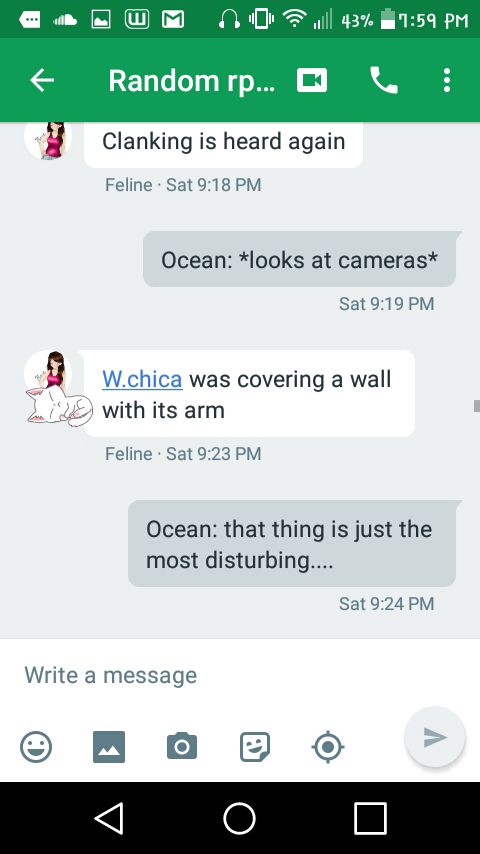Image resolution: width=480 pixels, height=854 pixels.
Task: Start a voice call with phone icon
Action: click(x=384, y=81)
